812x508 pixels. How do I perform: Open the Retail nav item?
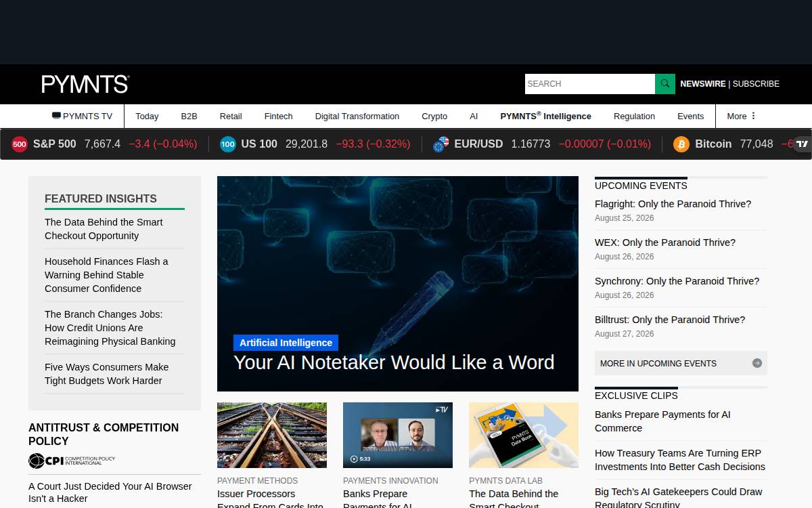(x=231, y=116)
